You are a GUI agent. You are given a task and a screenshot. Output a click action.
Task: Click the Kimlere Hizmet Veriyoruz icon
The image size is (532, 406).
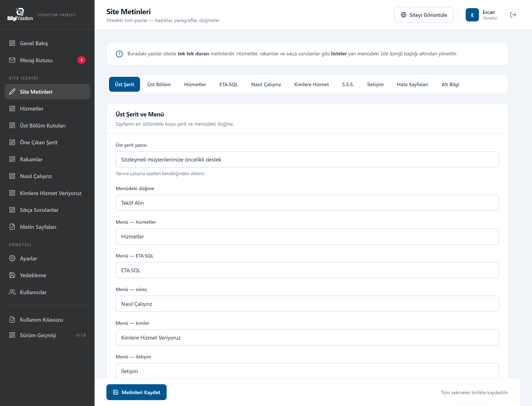[x=12, y=193]
